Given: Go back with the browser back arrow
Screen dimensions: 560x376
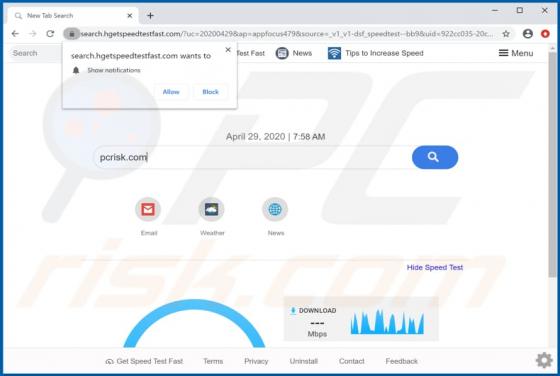Looking at the screenshot, I should (x=15, y=34).
